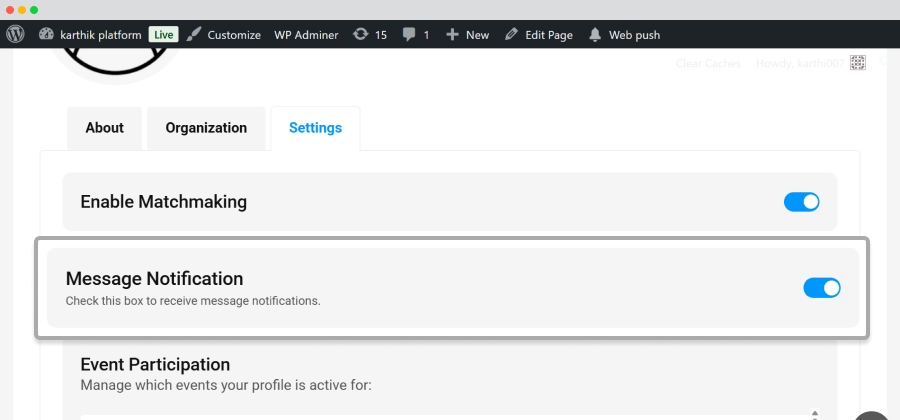Switch to the Organization tab
900x420 pixels.
tap(206, 128)
